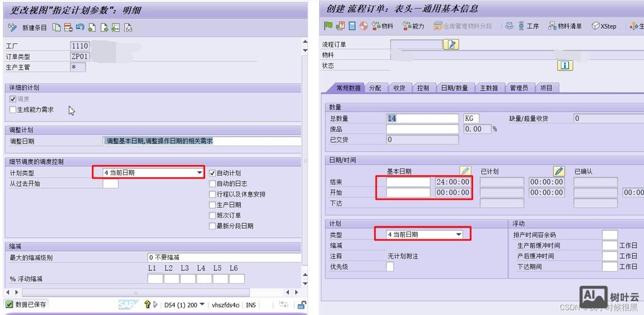This screenshot has height=315, width=644.
Task: Click the blue calculator costing icon
Action: [352, 26]
